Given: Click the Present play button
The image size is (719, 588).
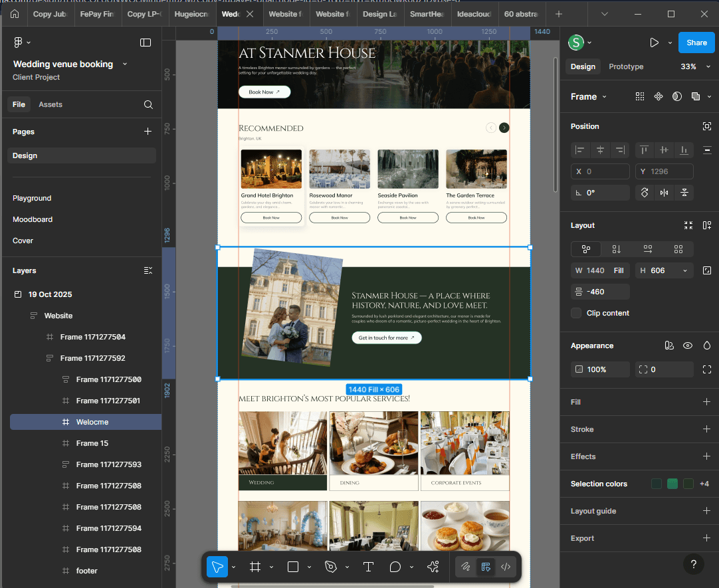Looking at the screenshot, I should pos(654,43).
